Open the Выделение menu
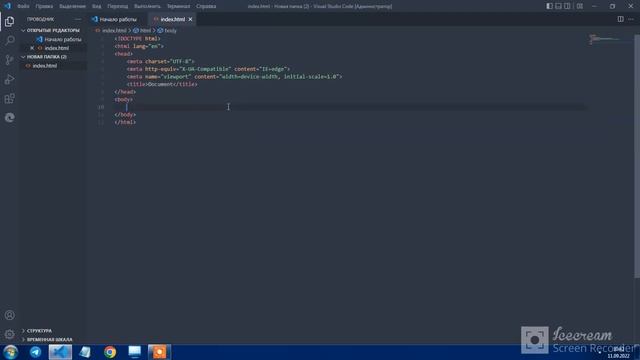 (x=72, y=6)
